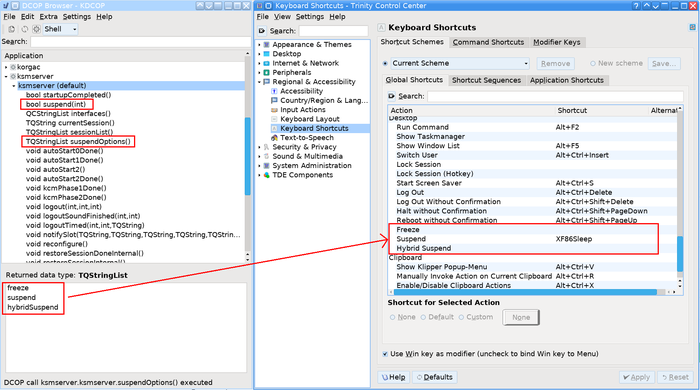Click the Internet & Network category icon
700x390 pixels.
pos(267,63)
